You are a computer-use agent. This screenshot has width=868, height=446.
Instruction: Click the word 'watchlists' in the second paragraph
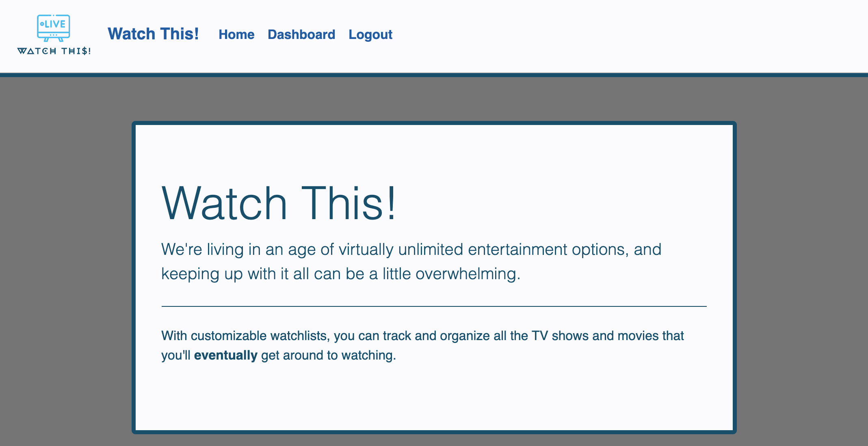299,336
